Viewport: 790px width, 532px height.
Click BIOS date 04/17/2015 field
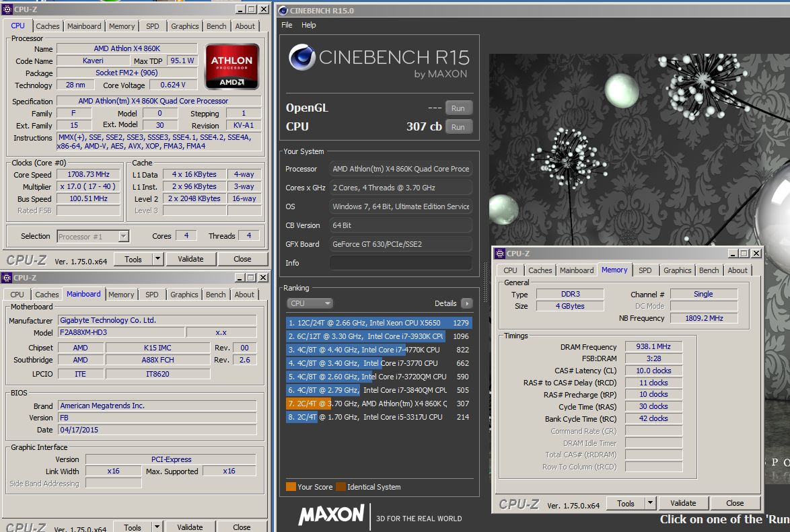click(x=157, y=430)
